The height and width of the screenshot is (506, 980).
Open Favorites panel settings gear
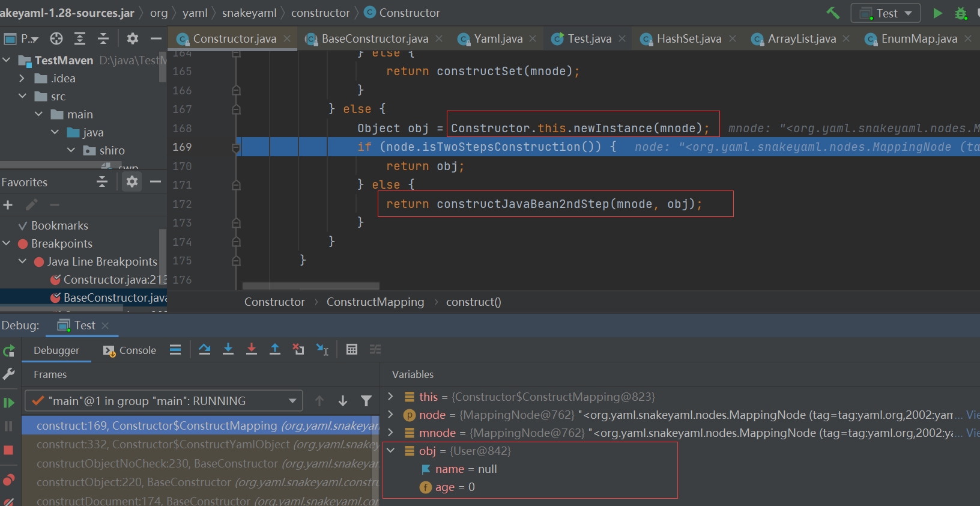pos(132,181)
